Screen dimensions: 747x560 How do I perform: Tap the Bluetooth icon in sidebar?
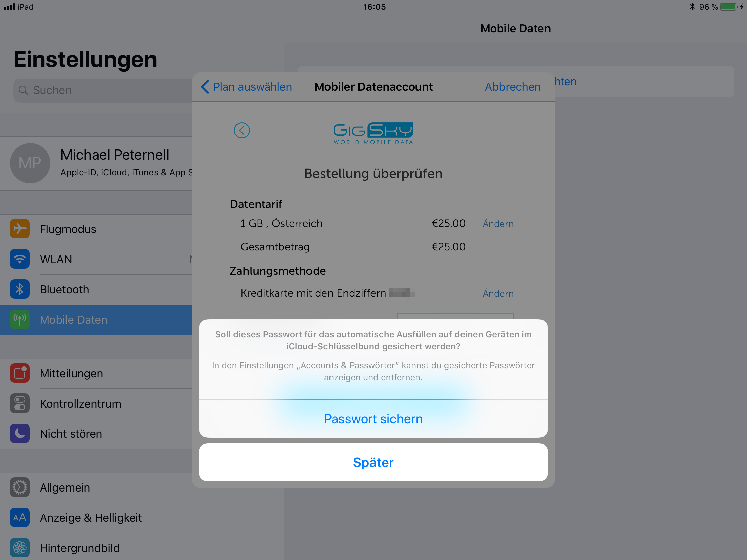pyautogui.click(x=19, y=289)
